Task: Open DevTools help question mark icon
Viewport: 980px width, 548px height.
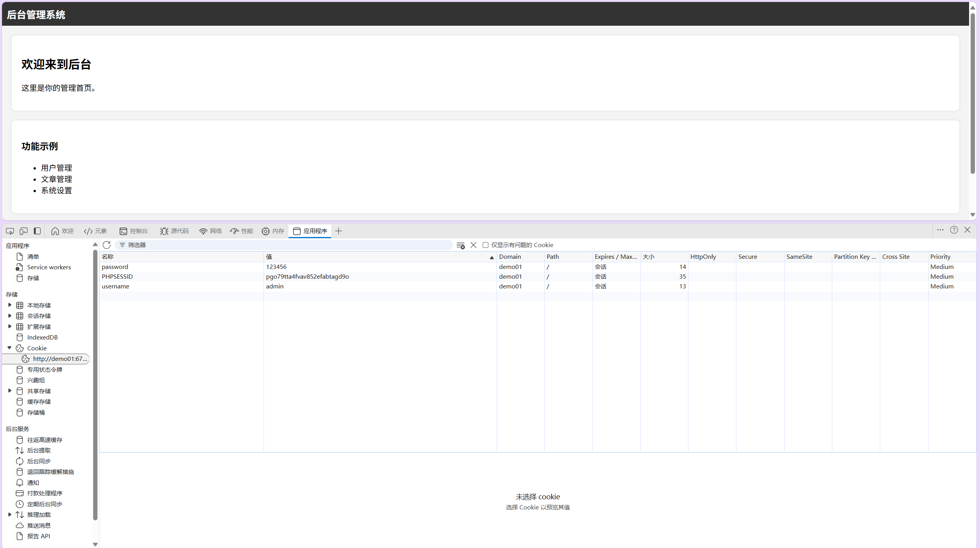Action: (953, 230)
